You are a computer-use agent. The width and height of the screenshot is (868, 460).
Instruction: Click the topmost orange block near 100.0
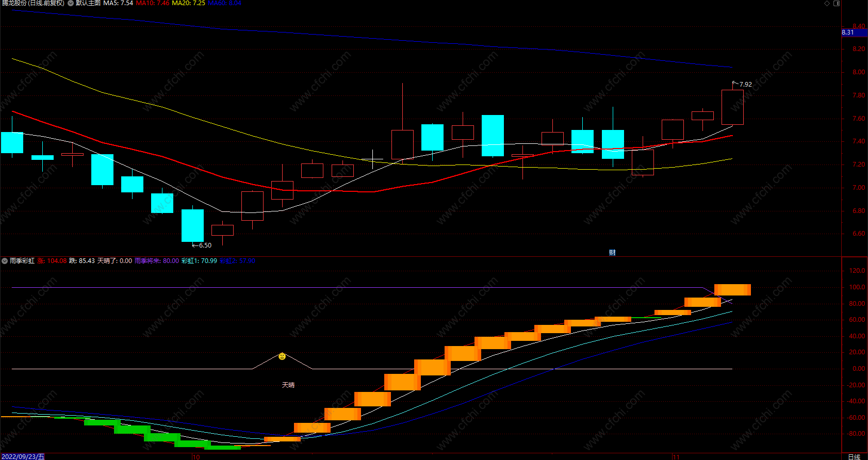732,290
